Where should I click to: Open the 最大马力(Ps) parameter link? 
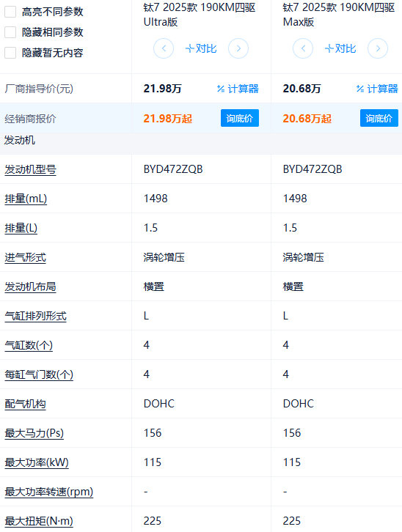[34, 433]
